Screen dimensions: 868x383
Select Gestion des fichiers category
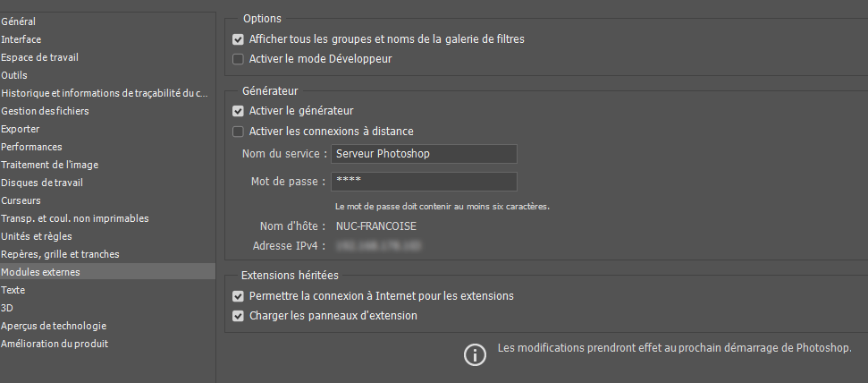pos(45,111)
